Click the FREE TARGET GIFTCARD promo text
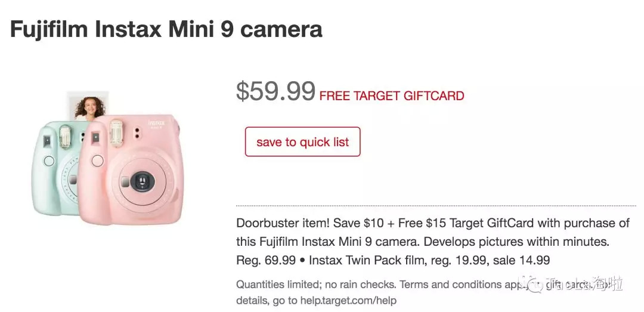 click(x=392, y=96)
